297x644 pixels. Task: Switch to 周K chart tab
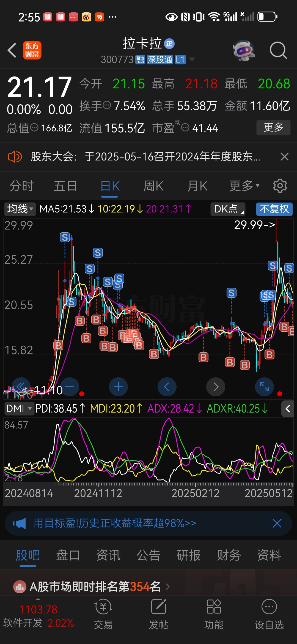click(153, 186)
